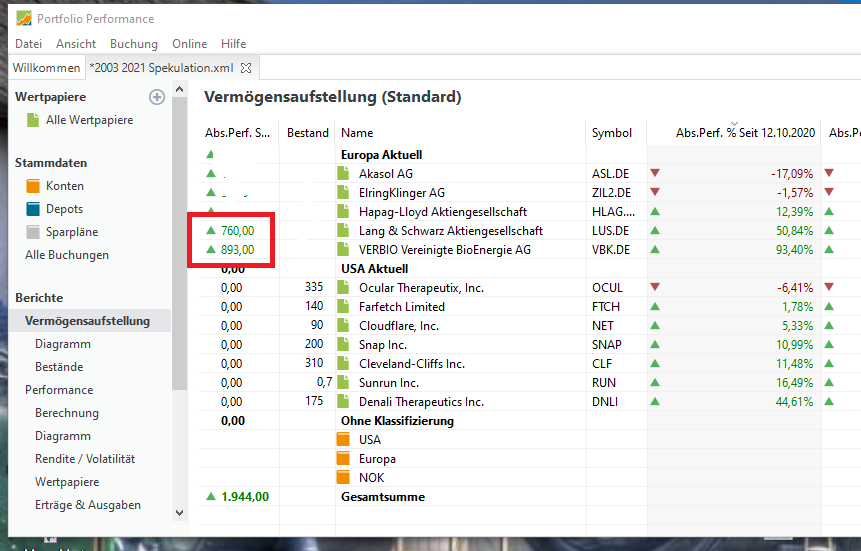Click the Ocular Therapeutix security icon
861x551 pixels.
click(x=343, y=287)
